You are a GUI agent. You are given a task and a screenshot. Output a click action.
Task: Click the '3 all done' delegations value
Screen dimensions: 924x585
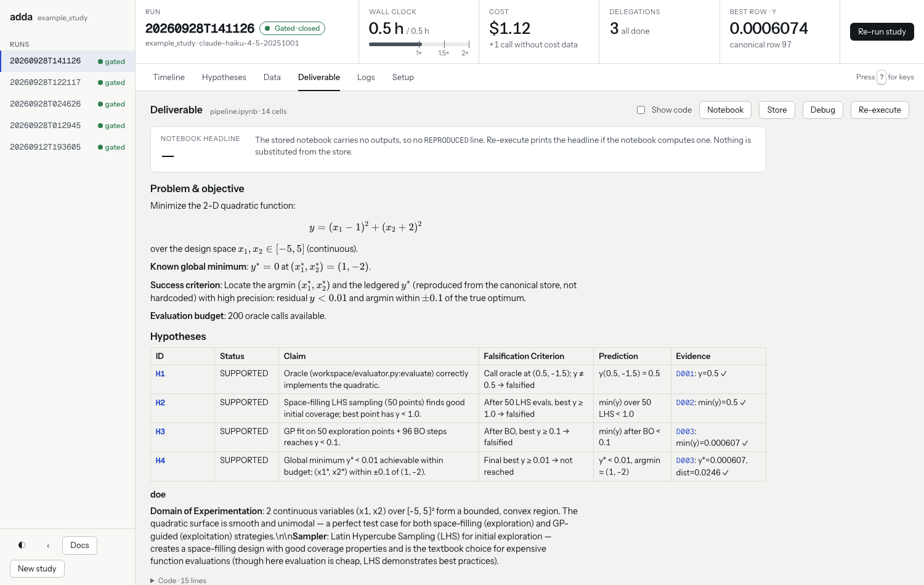pyautogui.click(x=630, y=29)
